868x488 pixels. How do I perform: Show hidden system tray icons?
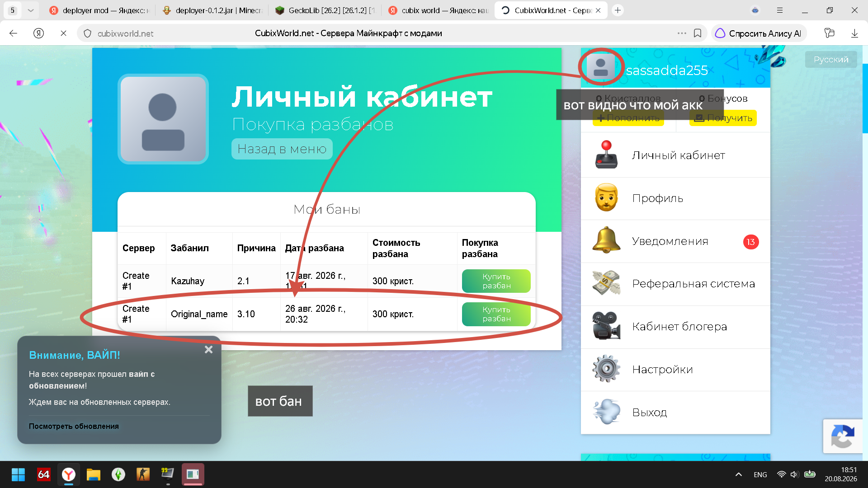click(x=739, y=474)
